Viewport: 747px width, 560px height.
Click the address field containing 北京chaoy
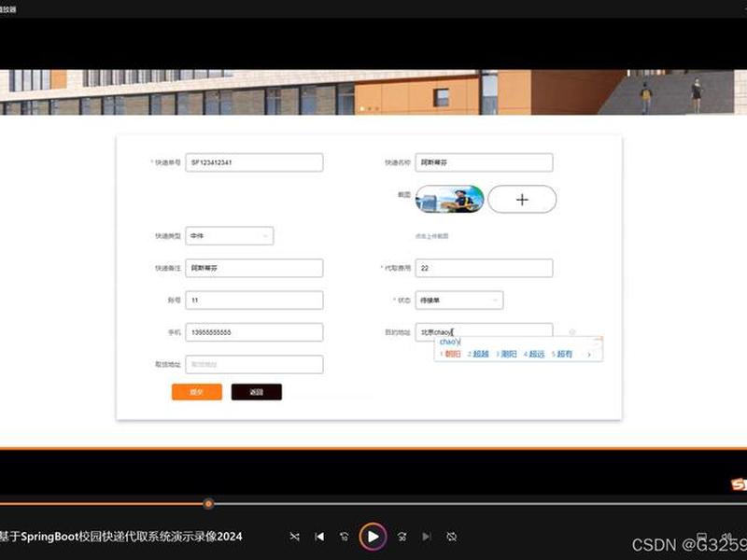pyautogui.click(x=484, y=331)
